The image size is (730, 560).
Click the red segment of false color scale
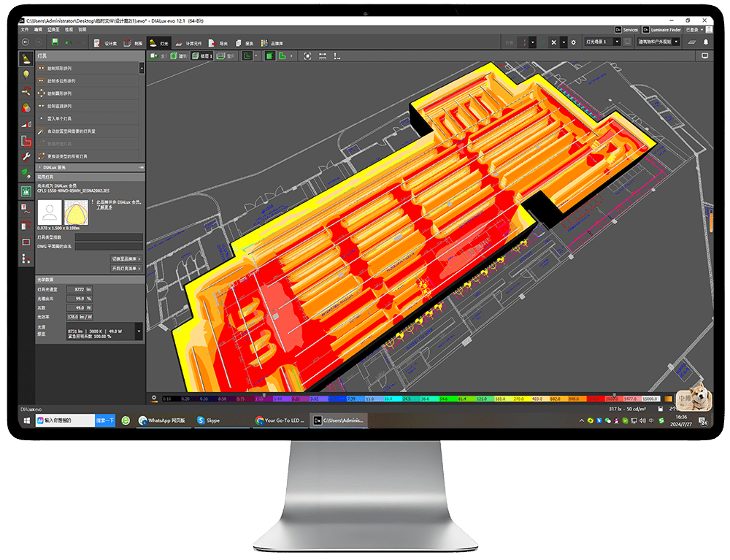click(x=611, y=399)
